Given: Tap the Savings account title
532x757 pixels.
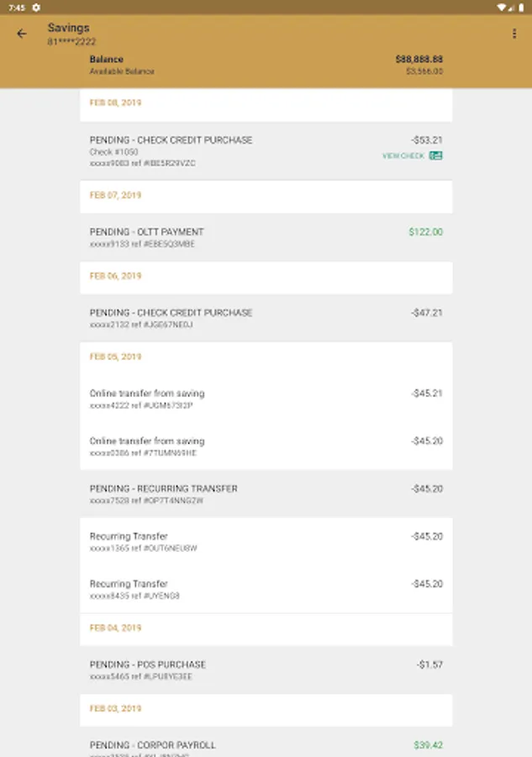Looking at the screenshot, I should pos(68,28).
